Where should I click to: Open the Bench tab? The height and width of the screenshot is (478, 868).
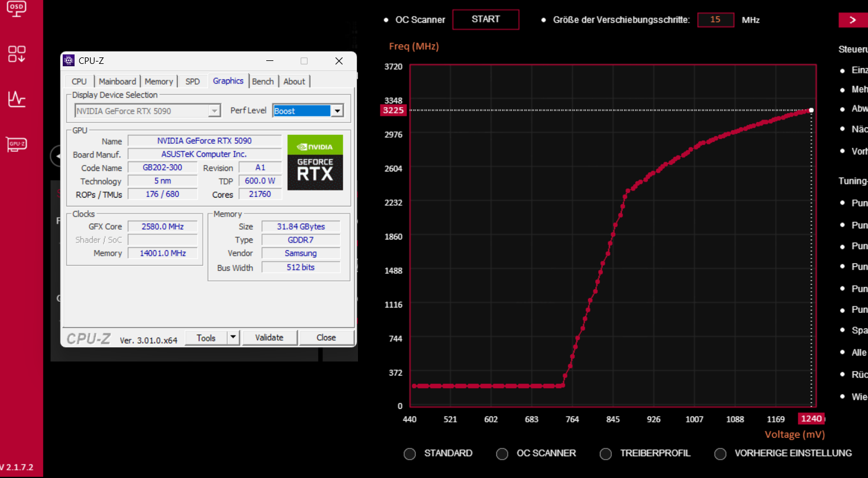coord(263,82)
